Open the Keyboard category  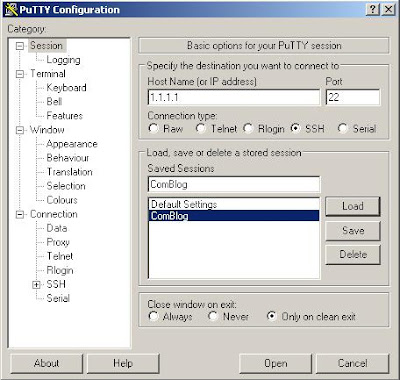(66, 88)
